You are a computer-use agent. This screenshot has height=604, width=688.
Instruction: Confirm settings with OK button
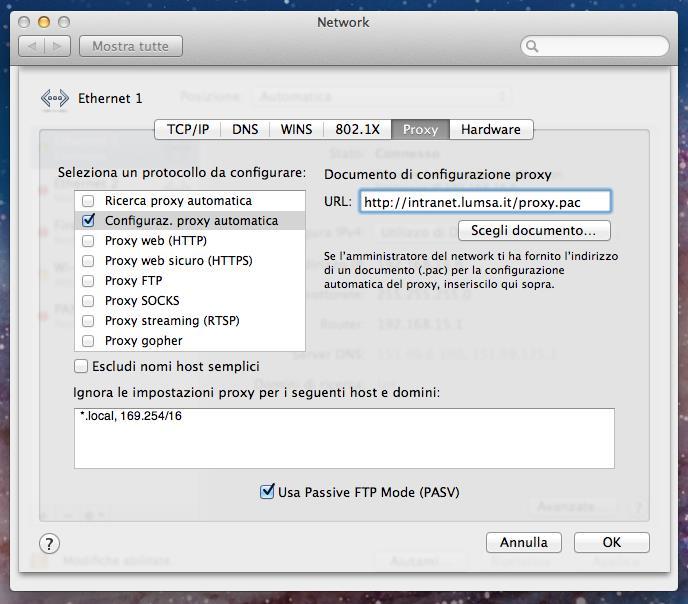coord(612,543)
